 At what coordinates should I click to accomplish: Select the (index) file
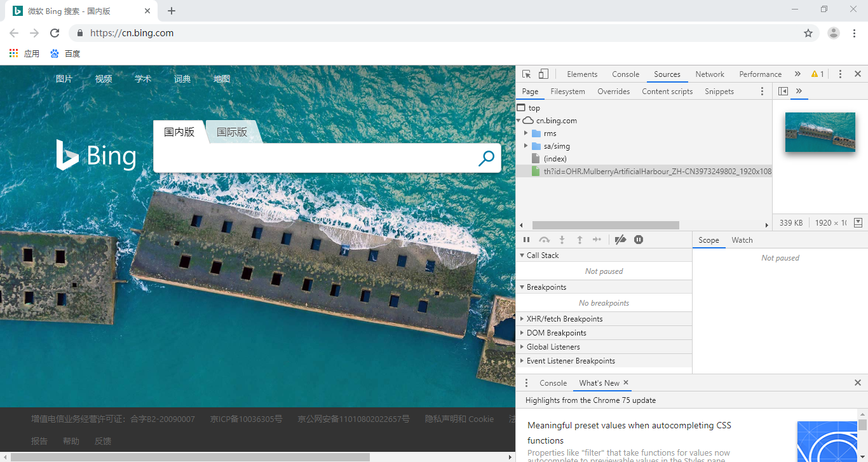pos(555,159)
